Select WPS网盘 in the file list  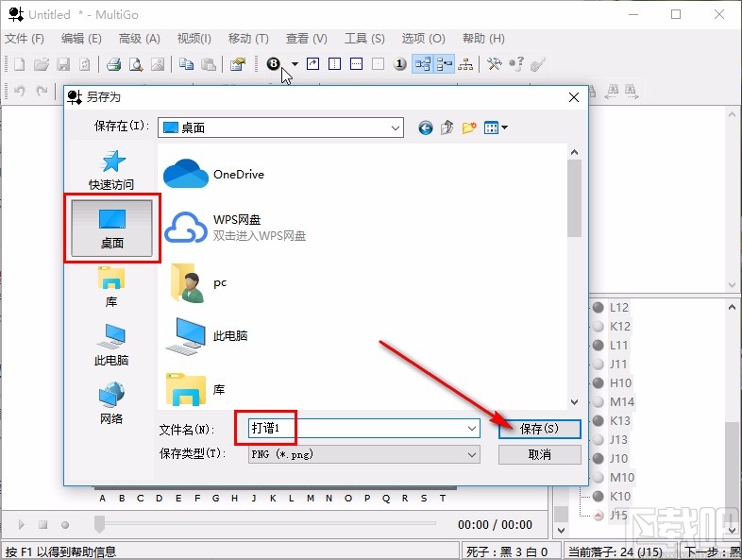pyautogui.click(x=235, y=228)
